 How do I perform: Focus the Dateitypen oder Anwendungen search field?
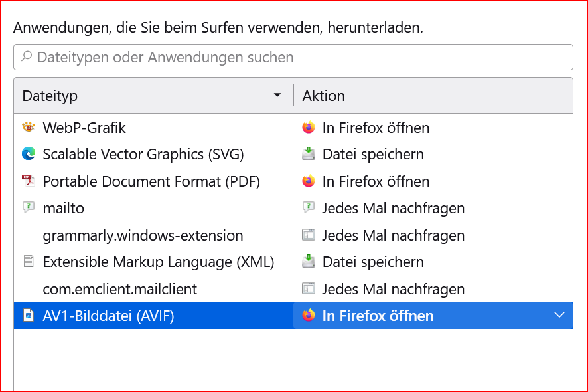point(299,57)
